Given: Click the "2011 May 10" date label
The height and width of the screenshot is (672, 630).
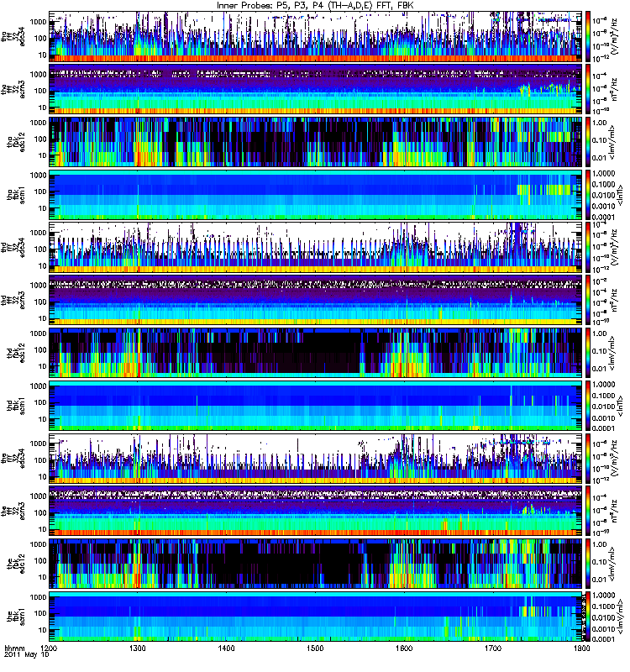Looking at the screenshot, I should 27,655.
